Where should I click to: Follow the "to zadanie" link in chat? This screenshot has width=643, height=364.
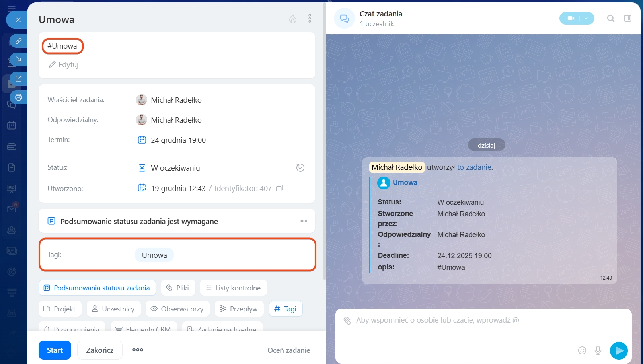474,167
